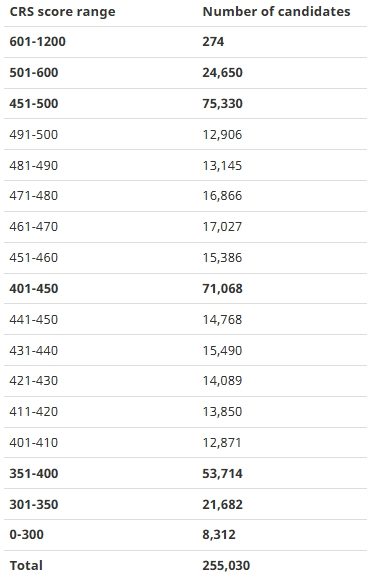Click the 12,871 value for 401-410
The image size is (367, 583).
point(222,443)
